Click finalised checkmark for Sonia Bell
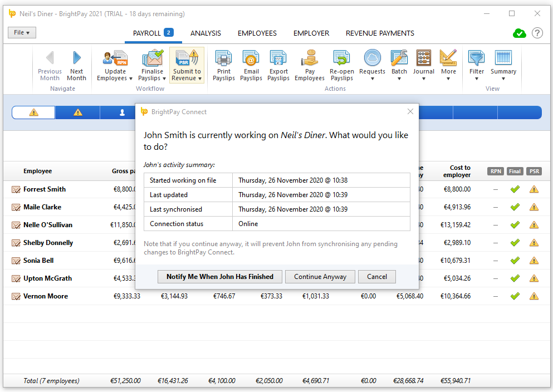Image resolution: width=553 pixels, height=392 pixels. coord(515,261)
